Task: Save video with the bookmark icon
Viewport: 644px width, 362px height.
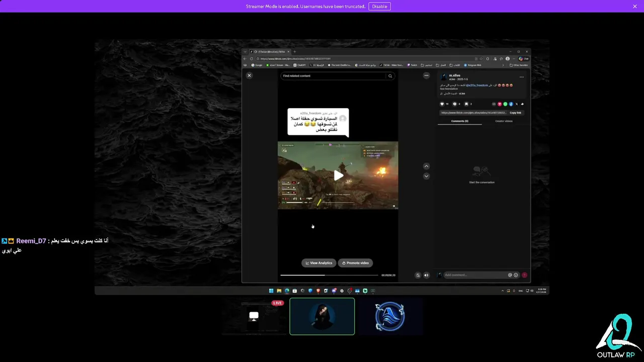Action: tap(466, 104)
